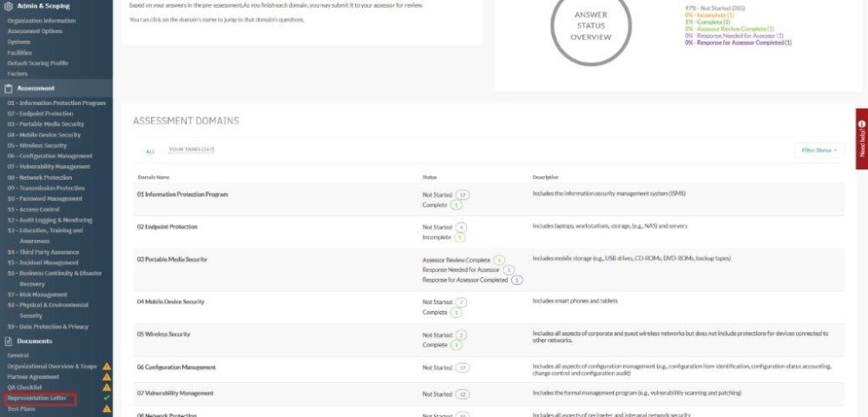Click the Answer Status Overview circle chart
Viewport: 868px width, 417px height.
[590, 25]
